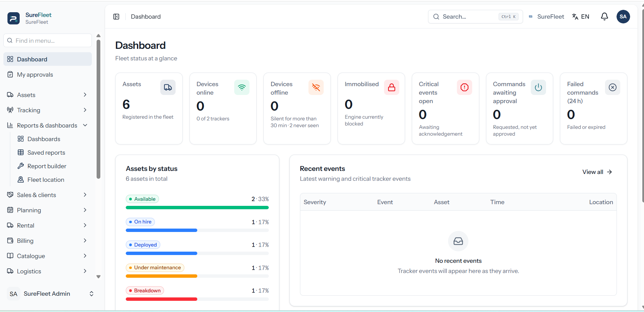This screenshot has height=312, width=644.
Task: Open My approvals menu item
Action: [47, 75]
